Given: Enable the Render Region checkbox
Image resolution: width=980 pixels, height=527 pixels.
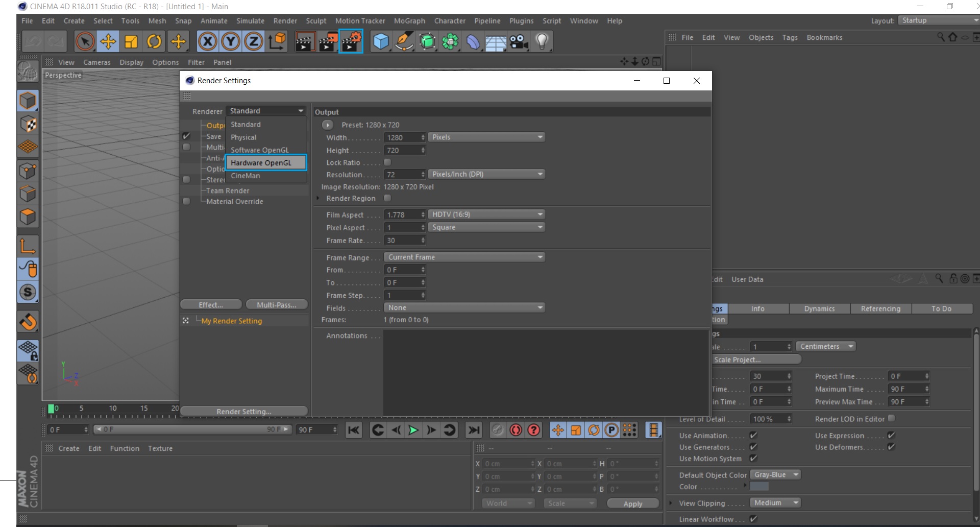Looking at the screenshot, I should 387,198.
